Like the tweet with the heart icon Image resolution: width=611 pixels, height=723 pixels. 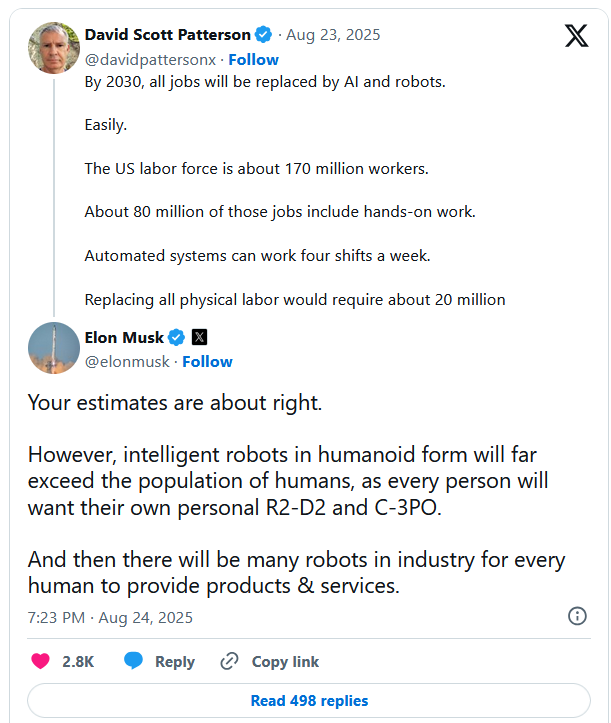click(x=40, y=661)
